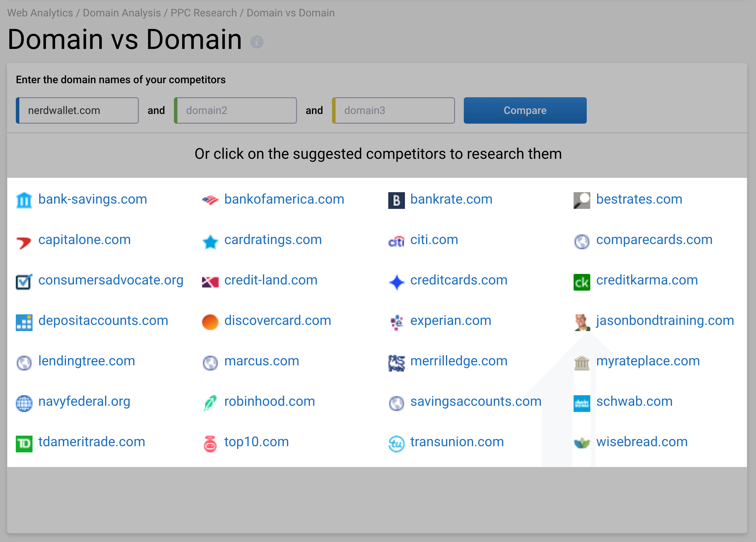This screenshot has height=542, width=756.
Task: Select credit-land.com competitor link
Action: pos(271,280)
